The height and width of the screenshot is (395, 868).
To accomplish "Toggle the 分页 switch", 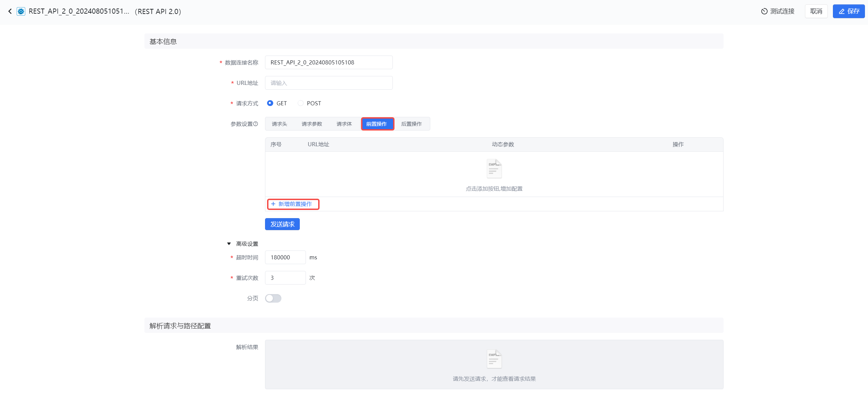I will (273, 299).
